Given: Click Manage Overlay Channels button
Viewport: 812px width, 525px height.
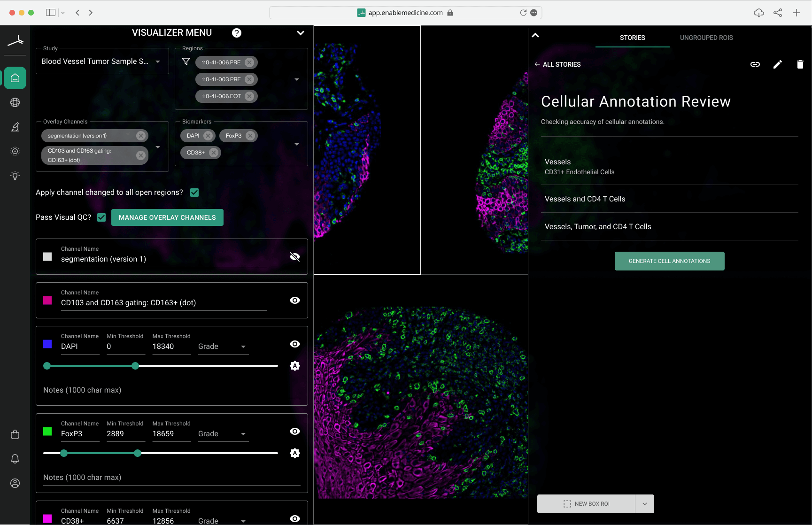Looking at the screenshot, I should pyautogui.click(x=167, y=217).
